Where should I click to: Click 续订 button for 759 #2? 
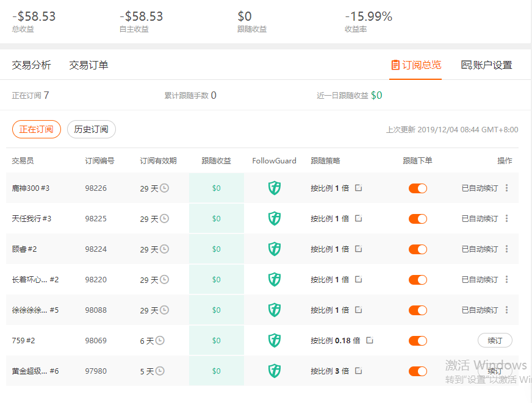pyautogui.click(x=495, y=340)
